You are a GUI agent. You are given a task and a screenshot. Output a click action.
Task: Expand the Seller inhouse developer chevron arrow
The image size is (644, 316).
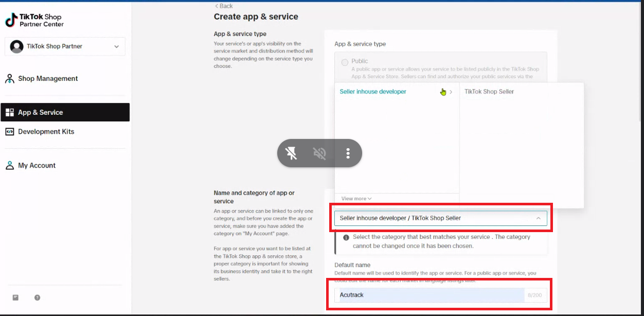[x=451, y=92]
